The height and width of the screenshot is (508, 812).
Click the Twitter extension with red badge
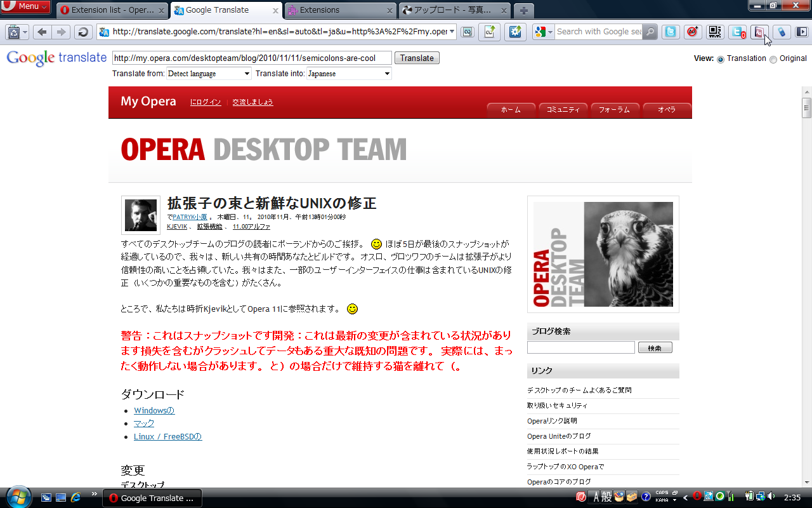click(737, 32)
